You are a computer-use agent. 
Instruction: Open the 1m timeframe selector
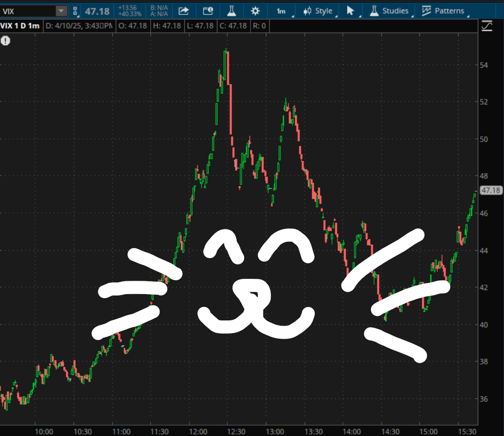point(281,11)
